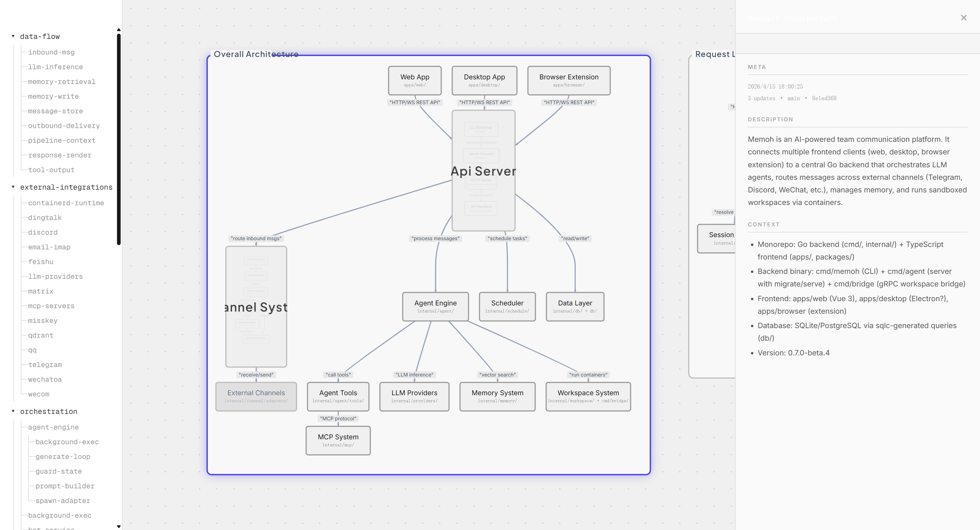The image size is (980, 530).
Task: Open the generate-loop item under agent-engine
Action: (63, 456)
